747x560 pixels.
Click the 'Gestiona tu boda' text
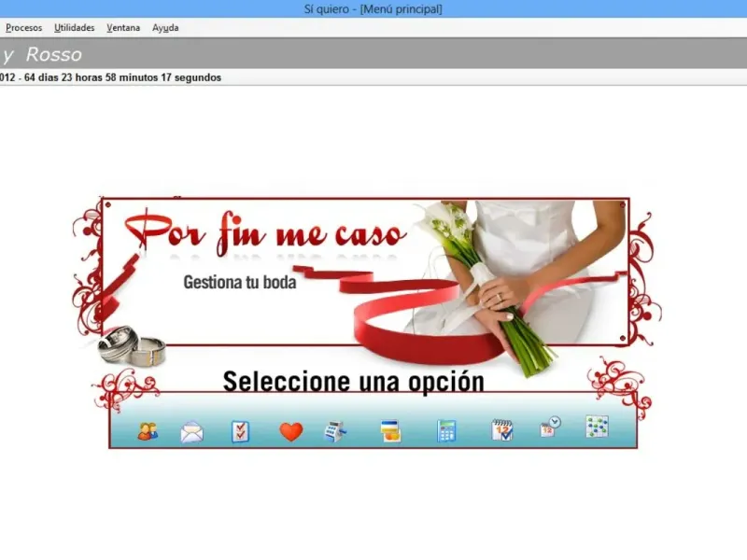click(240, 283)
